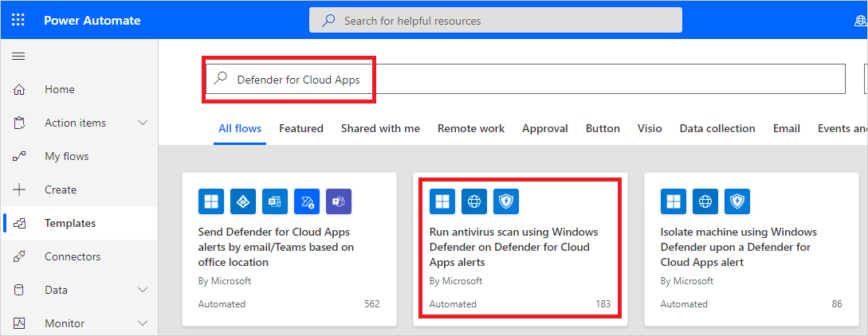The height and width of the screenshot is (336, 868).
Task: Click currency exchange icon on Send Defender alerts card
Action: [307, 201]
